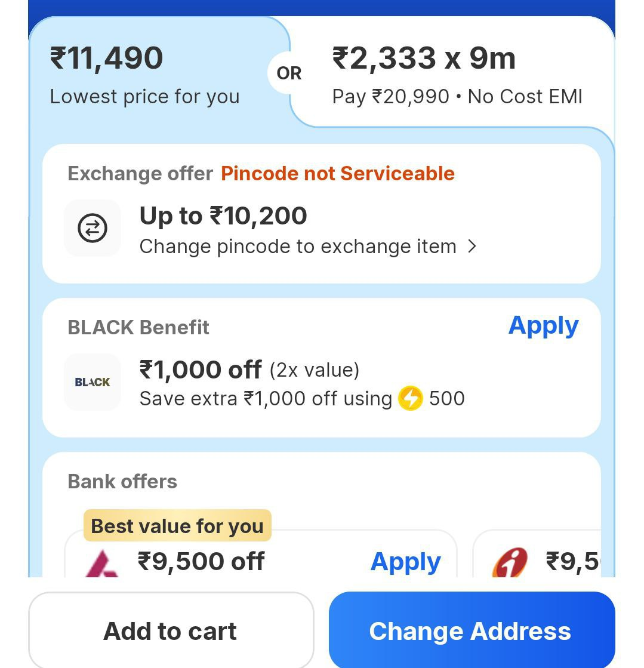Apply the ₹9,500 off Axis bank offer
The height and width of the screenshot is (668, 644).
click(405, 562)
